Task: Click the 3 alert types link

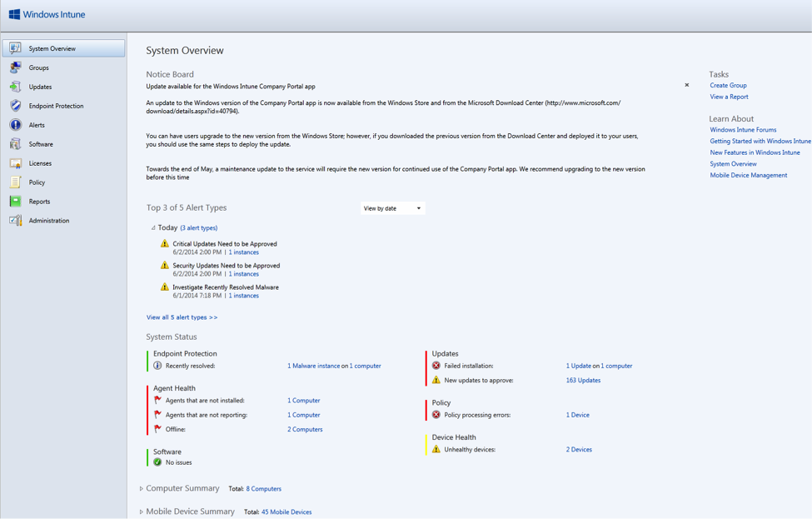Action: 199,228
